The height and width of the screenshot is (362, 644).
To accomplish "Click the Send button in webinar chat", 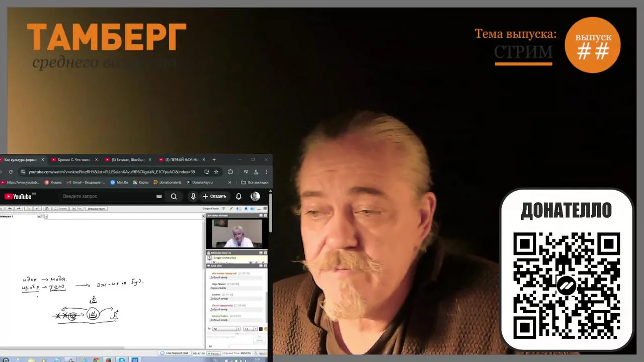I will (259, 340).
